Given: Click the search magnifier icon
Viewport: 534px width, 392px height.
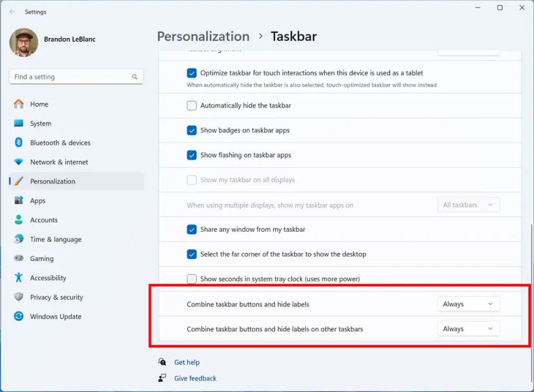Looking at the screenshot, I should [x=134, y=77].
